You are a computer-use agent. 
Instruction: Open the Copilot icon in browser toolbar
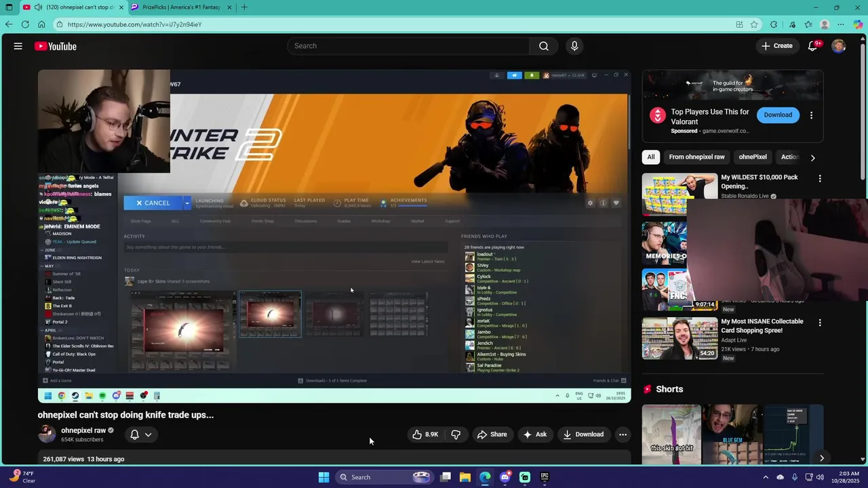click(x=858, y=24)
